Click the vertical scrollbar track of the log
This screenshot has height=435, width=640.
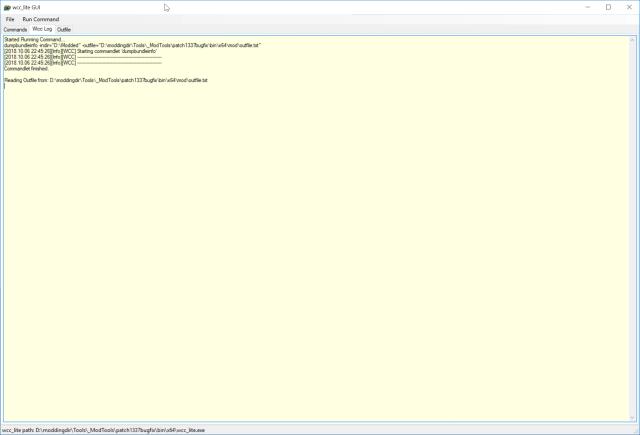633,230
